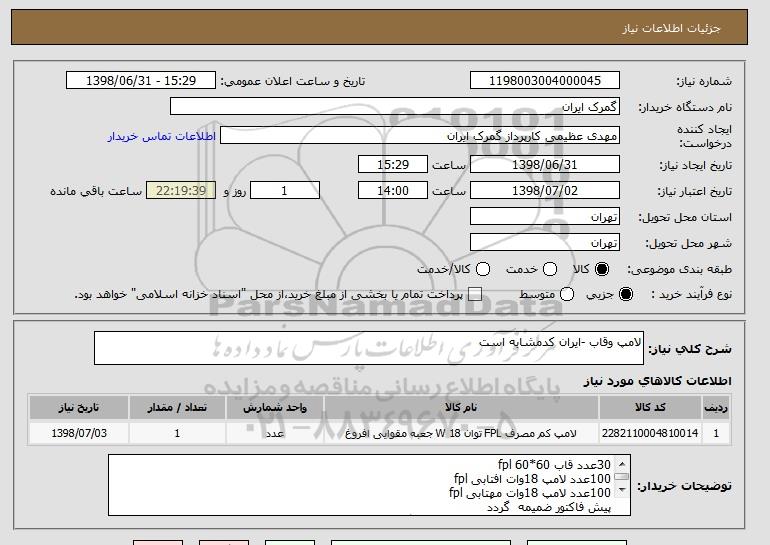This screenshot has width=770, height=545.
Task: Click the validity date field 1398/07/02
Action: 545,191
